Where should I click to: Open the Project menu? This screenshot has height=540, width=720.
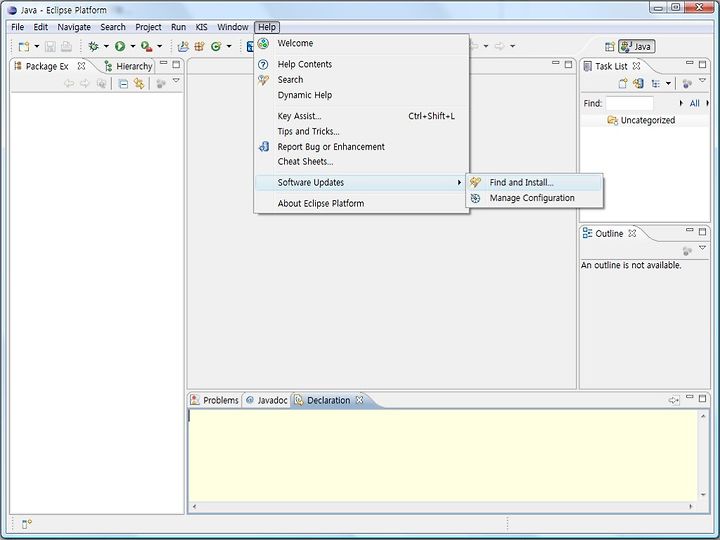(148, 27)
